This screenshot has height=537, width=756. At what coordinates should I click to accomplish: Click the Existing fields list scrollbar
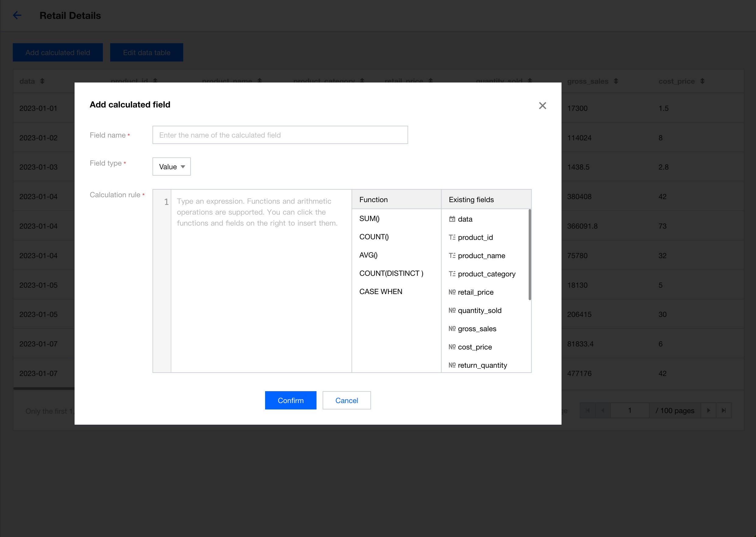click(530, 254)
